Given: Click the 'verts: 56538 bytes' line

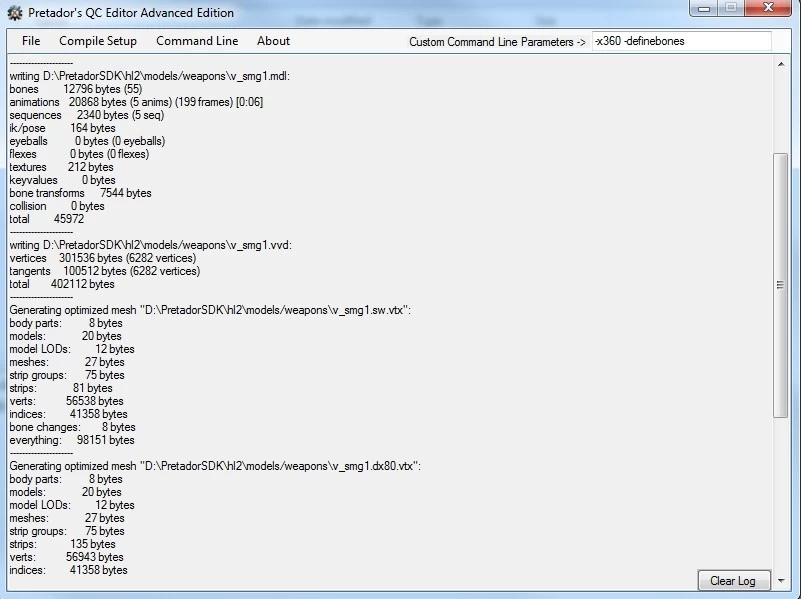Looking at the screenshot, I should (x=66, y=401).
